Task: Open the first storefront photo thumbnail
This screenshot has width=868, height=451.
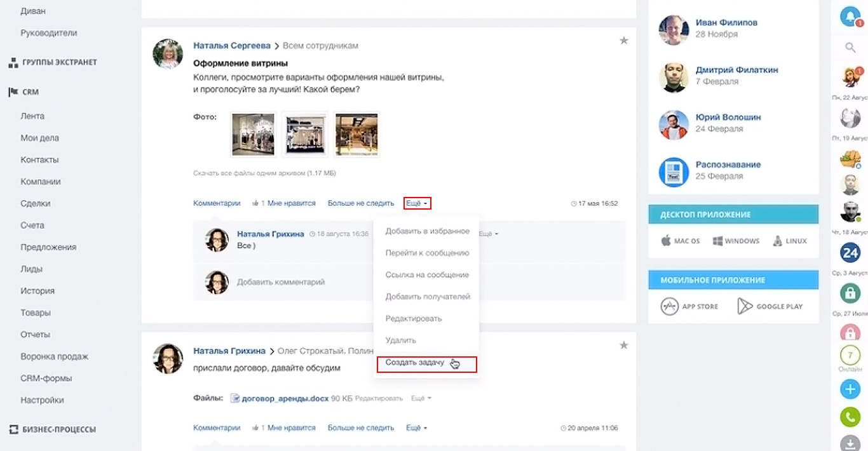Action: tap(253, 134)
